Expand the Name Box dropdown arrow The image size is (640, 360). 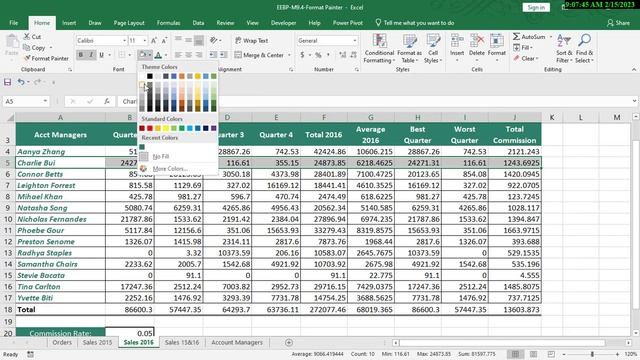pos(45,101)
